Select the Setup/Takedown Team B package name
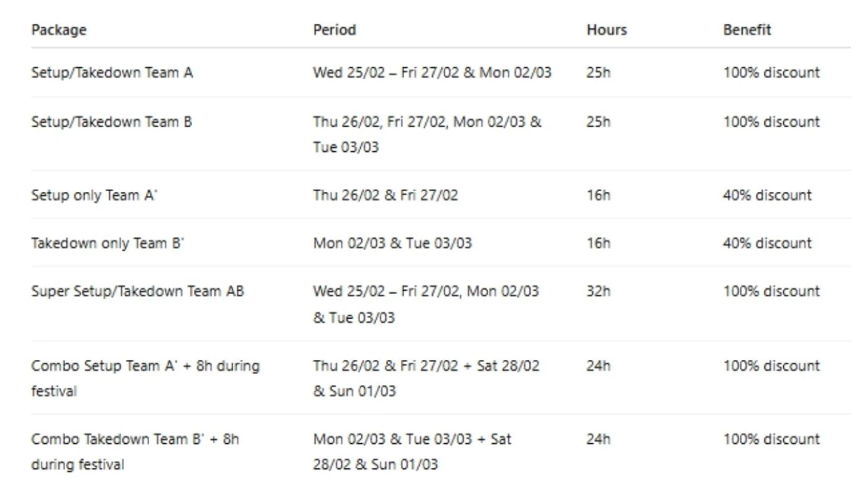The height and width of the screenshot is (488, 868). (112, 122)
